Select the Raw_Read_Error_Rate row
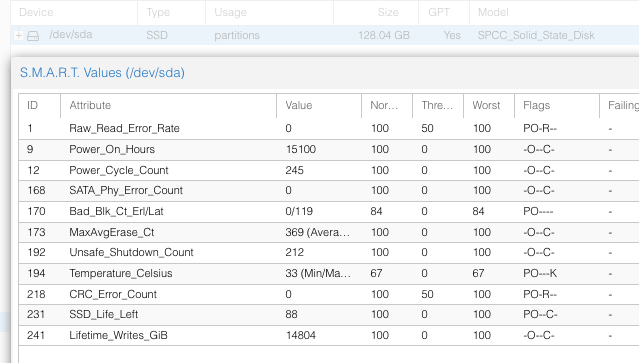Viewport: 639px width, 363px height. point(329,129)
